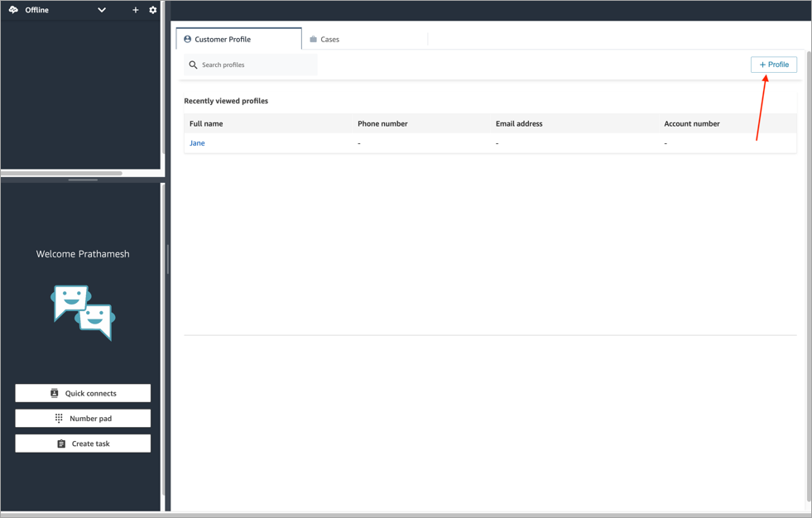812x518 pixels.
Task: Select the Email address column header
Action: [519, 123]
